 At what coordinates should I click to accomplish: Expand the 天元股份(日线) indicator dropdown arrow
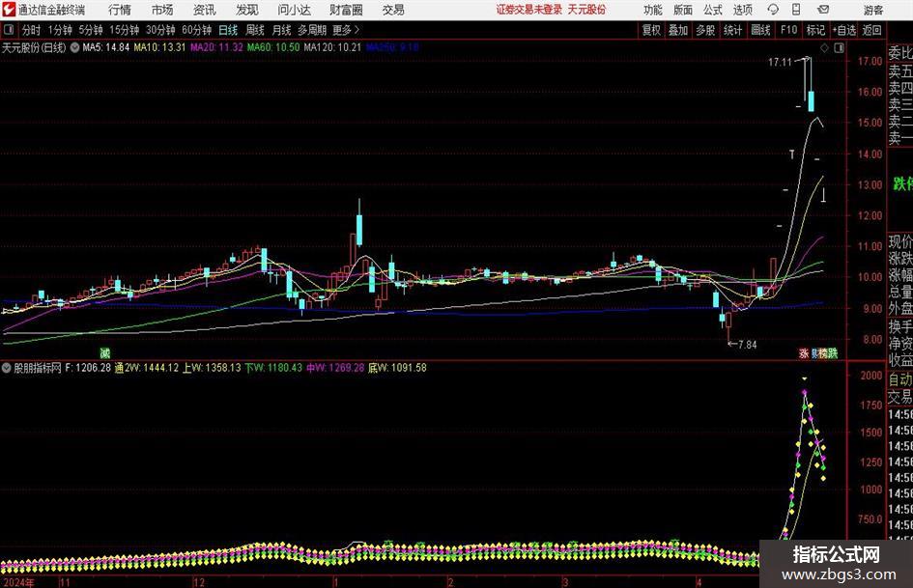click(x=74, y=47)
